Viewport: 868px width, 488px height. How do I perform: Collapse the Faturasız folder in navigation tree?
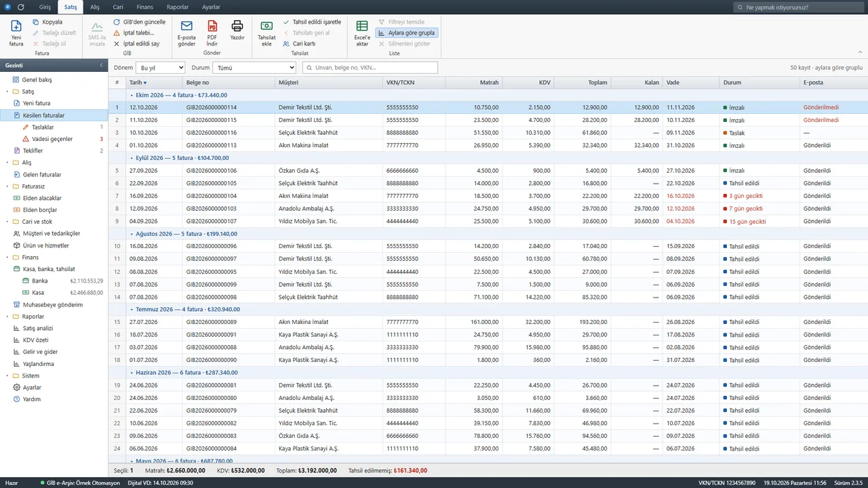[x=7, y=186]
